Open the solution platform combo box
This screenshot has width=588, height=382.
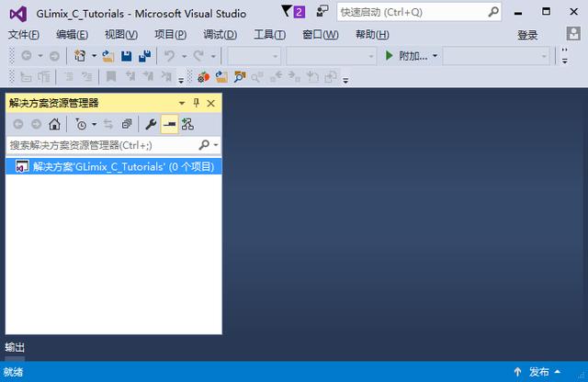331,56
